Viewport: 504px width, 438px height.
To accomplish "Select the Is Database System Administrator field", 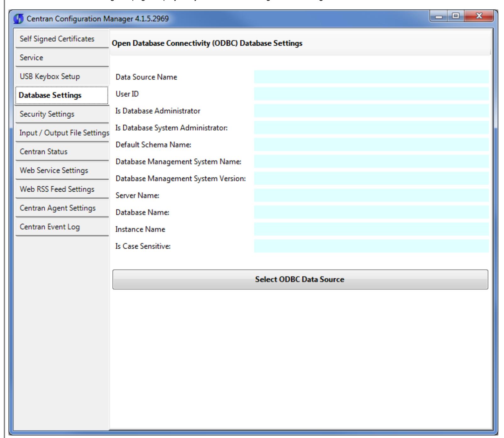I will click(372, 128).
